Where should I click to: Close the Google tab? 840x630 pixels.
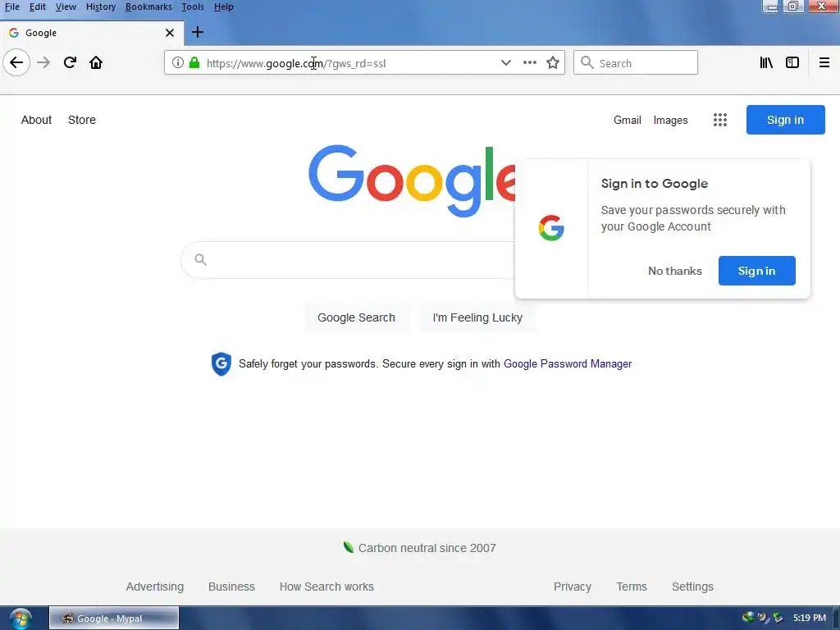click(170, 33)
